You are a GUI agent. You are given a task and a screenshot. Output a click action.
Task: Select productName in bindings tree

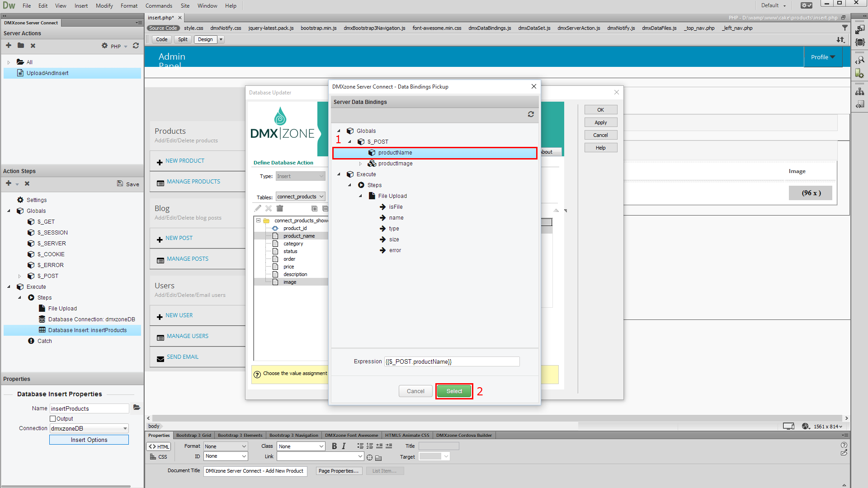pyautogui.click(x=434, y=153)
